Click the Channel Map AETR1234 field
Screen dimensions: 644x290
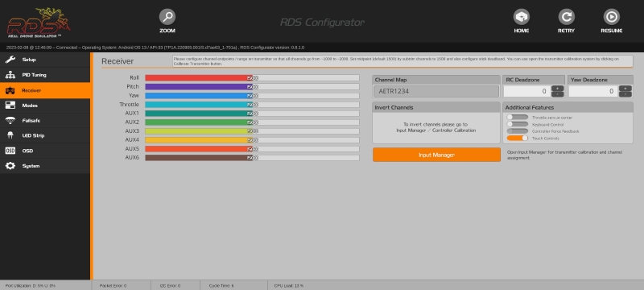coord(436,91)
